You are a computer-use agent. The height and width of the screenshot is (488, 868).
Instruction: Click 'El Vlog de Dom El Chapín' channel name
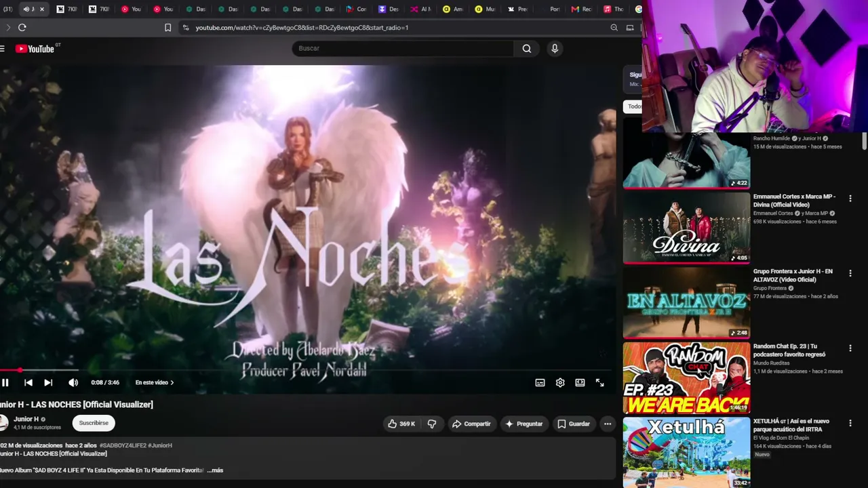782,438
